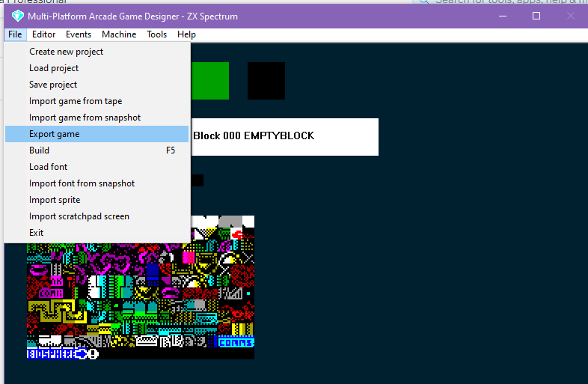Select Load project entry

(x=97, y=68)
